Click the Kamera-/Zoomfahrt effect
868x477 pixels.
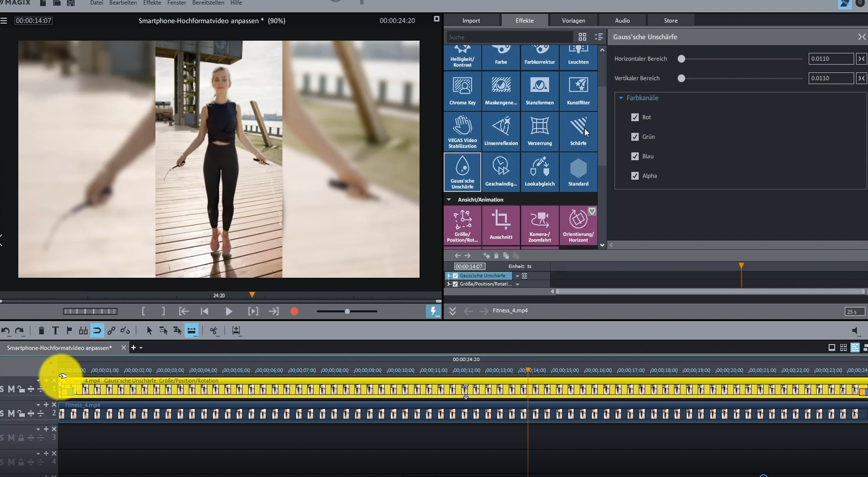tap(540, 225)
